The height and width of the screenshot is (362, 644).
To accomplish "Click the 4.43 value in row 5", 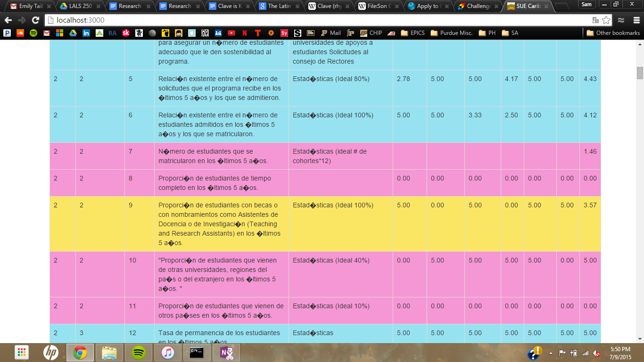I will pos(590,79).
